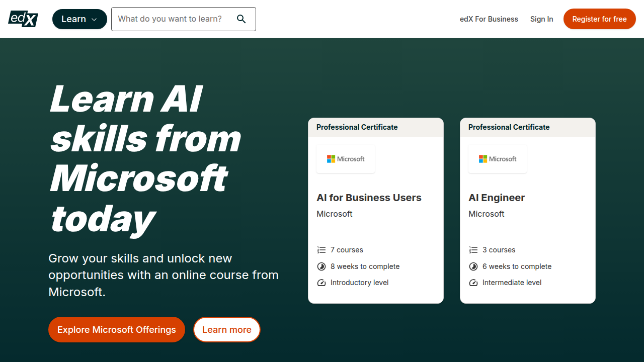This screenshot has height=362, width=644.
Task: Click Microsoft logo on AI for Business Users card
Action: coord(346,159)
